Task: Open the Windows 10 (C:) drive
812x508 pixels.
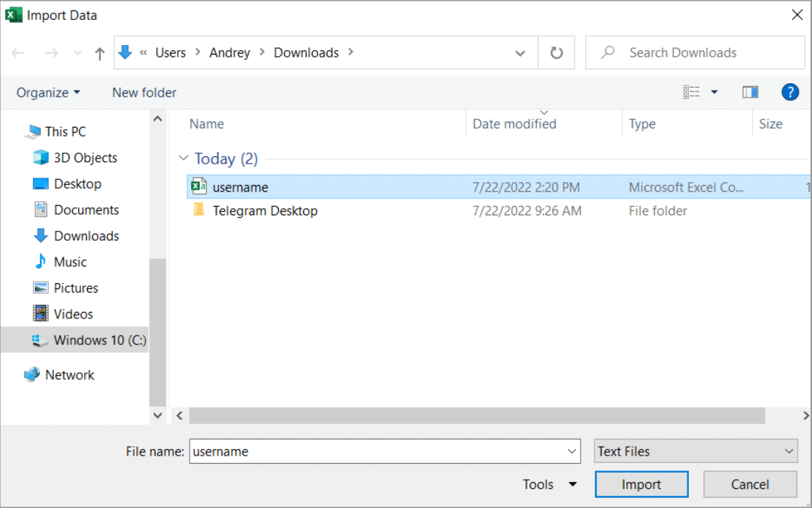Action: click(95, 340)
